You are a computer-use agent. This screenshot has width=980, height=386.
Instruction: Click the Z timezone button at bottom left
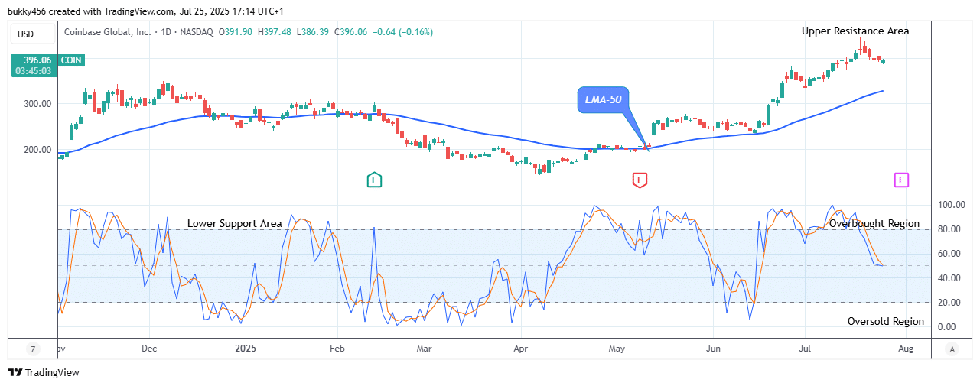(33, 349)
